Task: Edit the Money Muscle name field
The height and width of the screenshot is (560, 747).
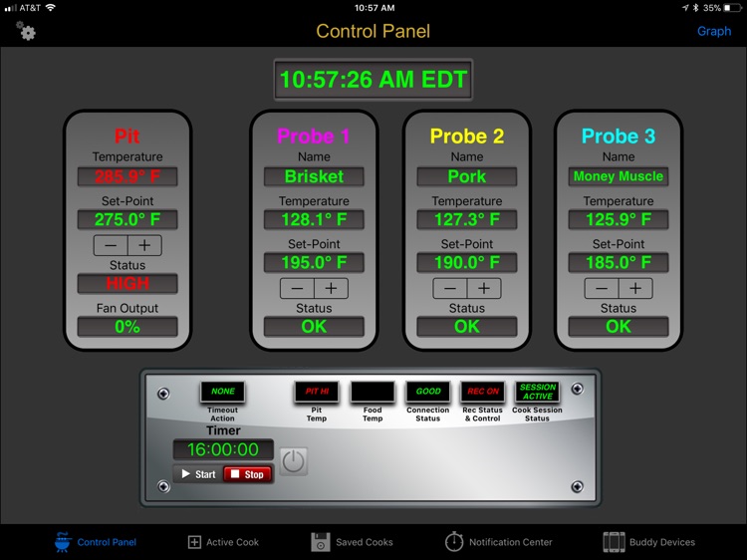Action: tap(619, 176)
